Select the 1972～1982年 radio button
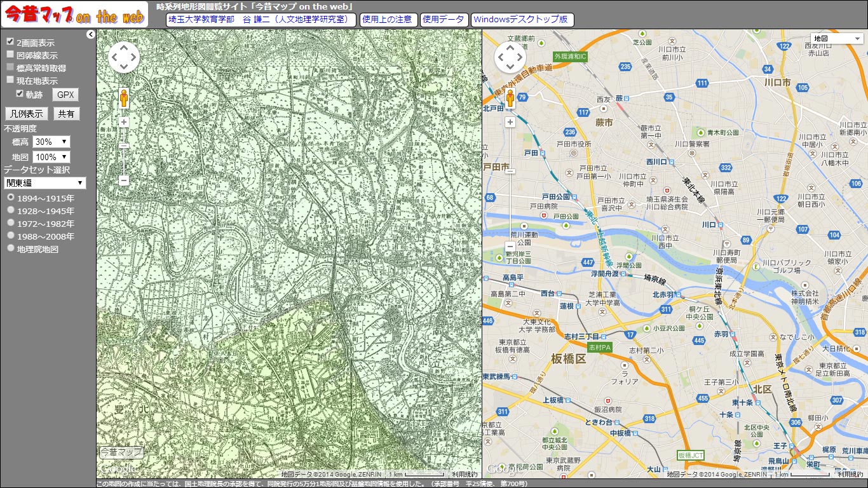Image resolution: width=868 pixels, height=488 pixels. click(x=10, y=222)
